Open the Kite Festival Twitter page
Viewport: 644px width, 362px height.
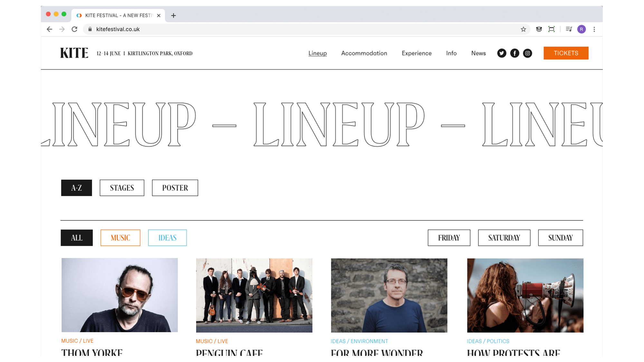pyautogui.click(x=501, y=53)
